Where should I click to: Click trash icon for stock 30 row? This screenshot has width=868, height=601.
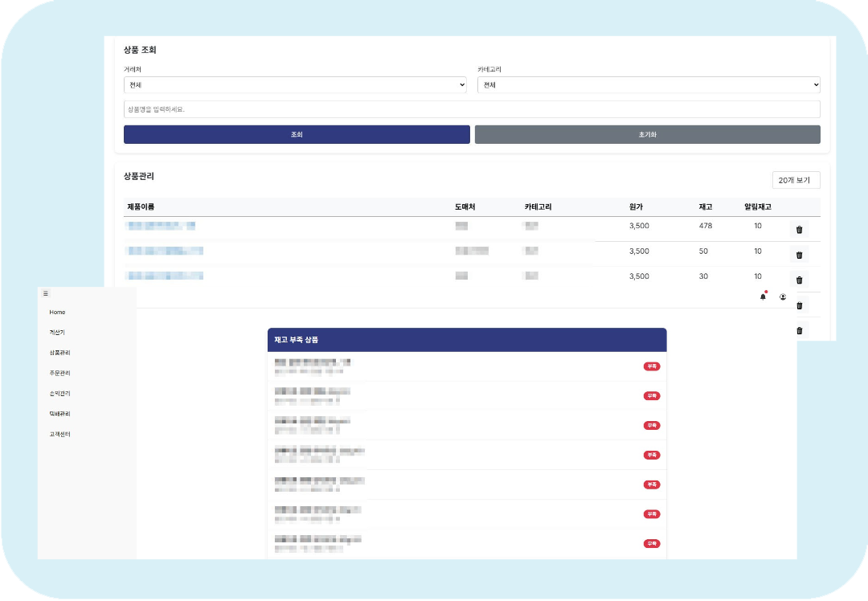(x=799, y=280)
